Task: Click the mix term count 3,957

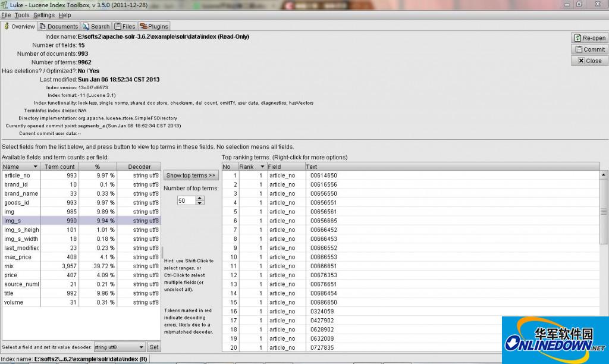Action: [69, 266]
